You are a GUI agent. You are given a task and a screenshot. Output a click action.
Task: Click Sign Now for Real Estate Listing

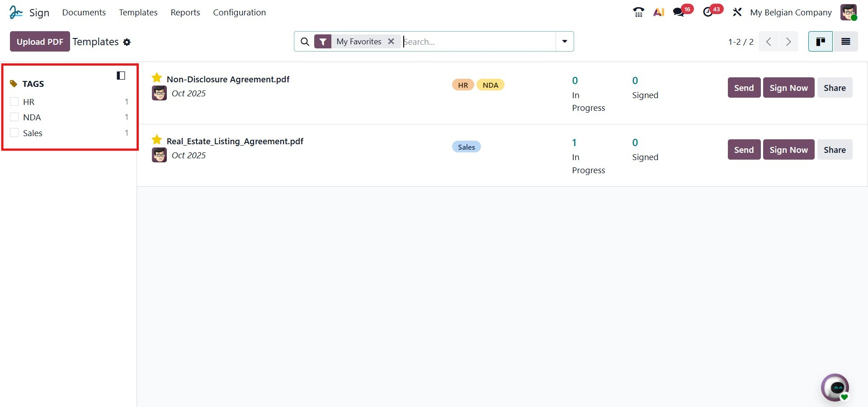788,150
